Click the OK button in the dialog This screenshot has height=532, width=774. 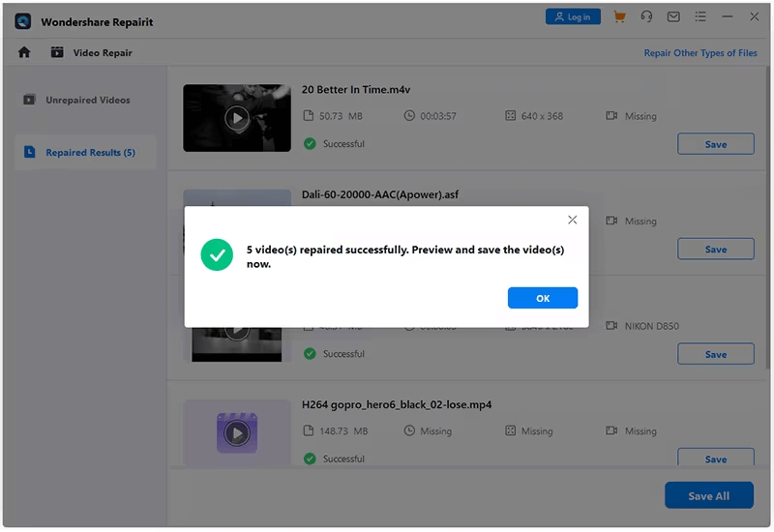[542, 298]
